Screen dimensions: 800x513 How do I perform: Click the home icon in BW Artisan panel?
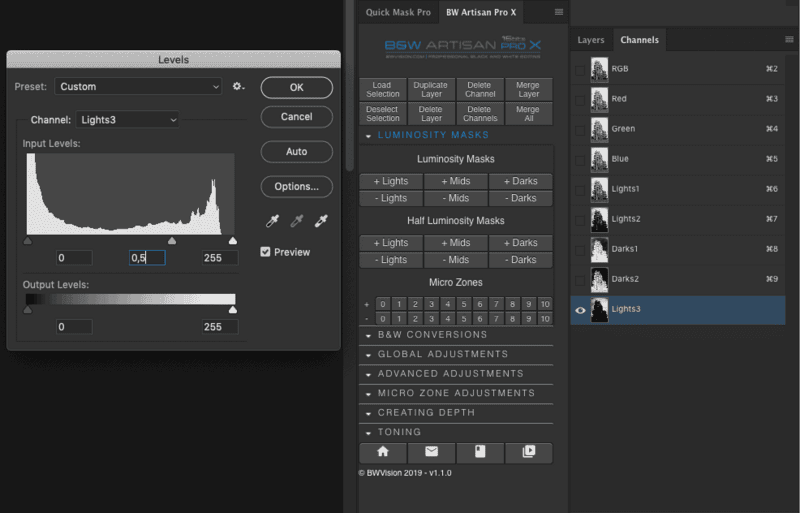[x=383, y=451]
